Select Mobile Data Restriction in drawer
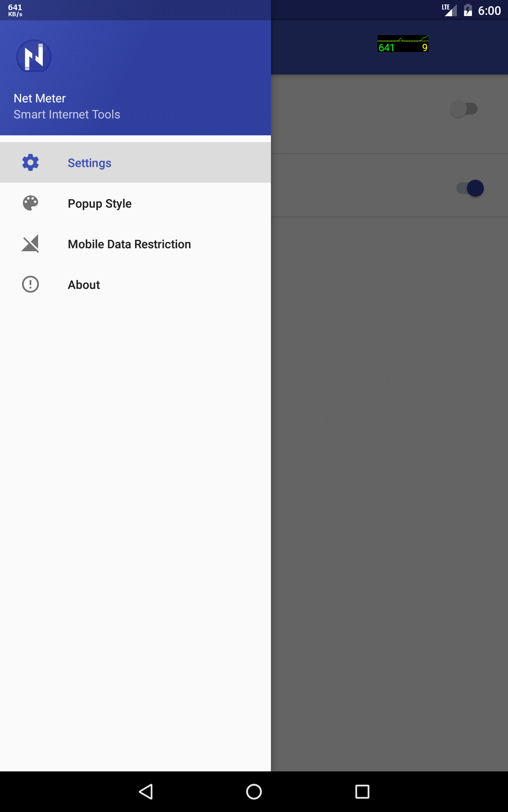508x812 pixels. click(135, 244)
